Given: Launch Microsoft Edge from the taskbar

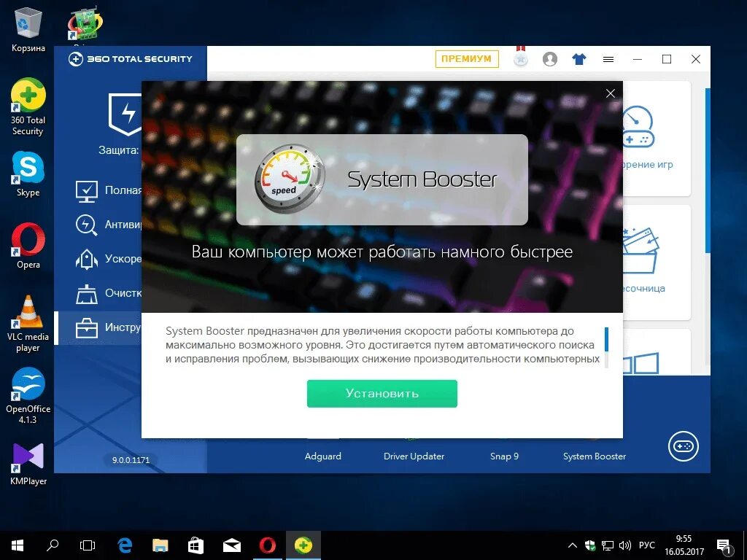Looking at the screenshot, I should [124, 545].
